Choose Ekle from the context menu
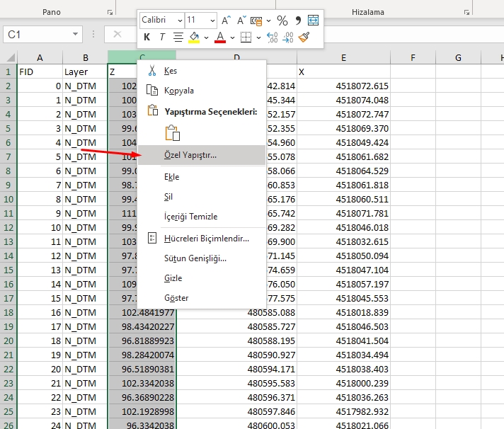504x429 pixels. pos(202,177)
